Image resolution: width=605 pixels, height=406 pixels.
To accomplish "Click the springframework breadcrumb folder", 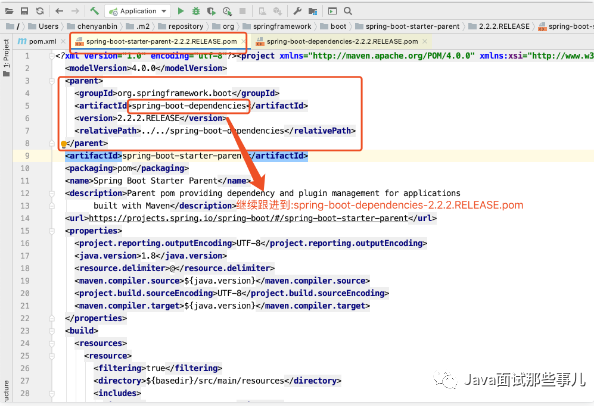I will pos(277,26).
